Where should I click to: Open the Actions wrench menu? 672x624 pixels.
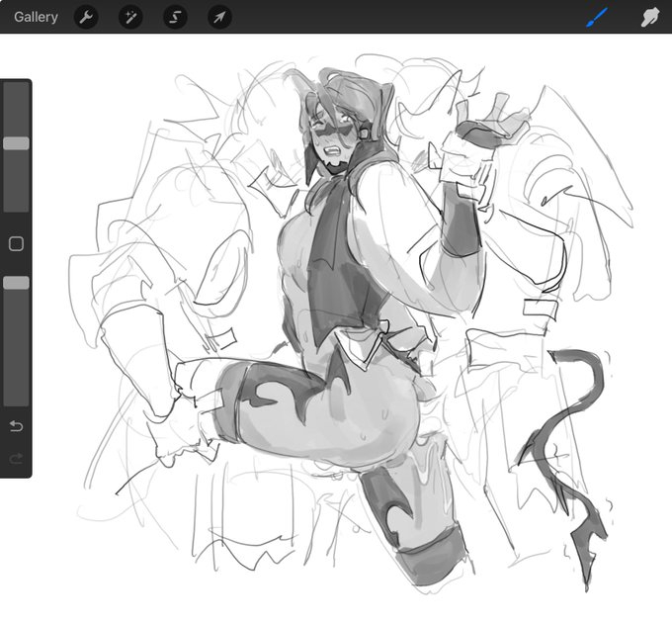[86, 17]
